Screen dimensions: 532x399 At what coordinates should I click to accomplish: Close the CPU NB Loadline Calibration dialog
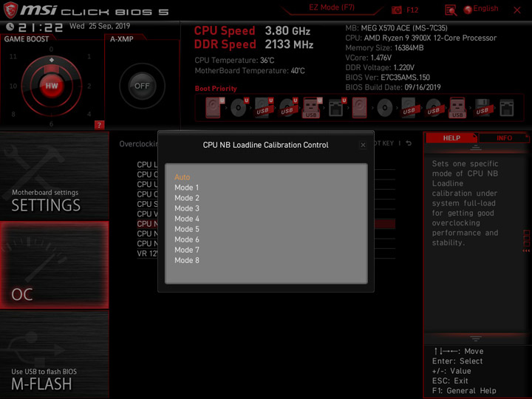coord(363,146)
